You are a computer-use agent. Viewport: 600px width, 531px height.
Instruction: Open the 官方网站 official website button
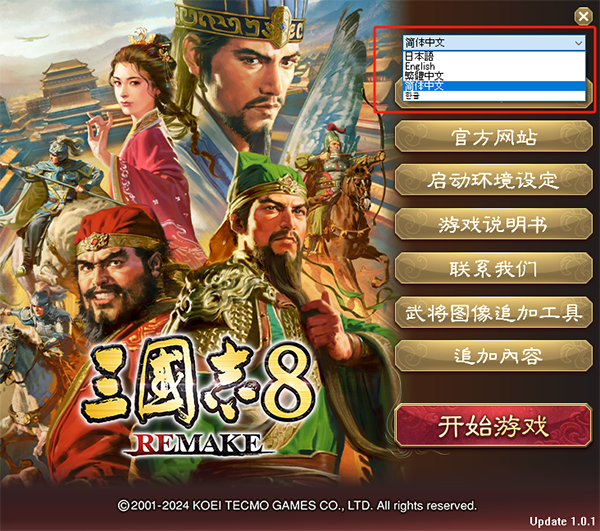tap(493, 137)
